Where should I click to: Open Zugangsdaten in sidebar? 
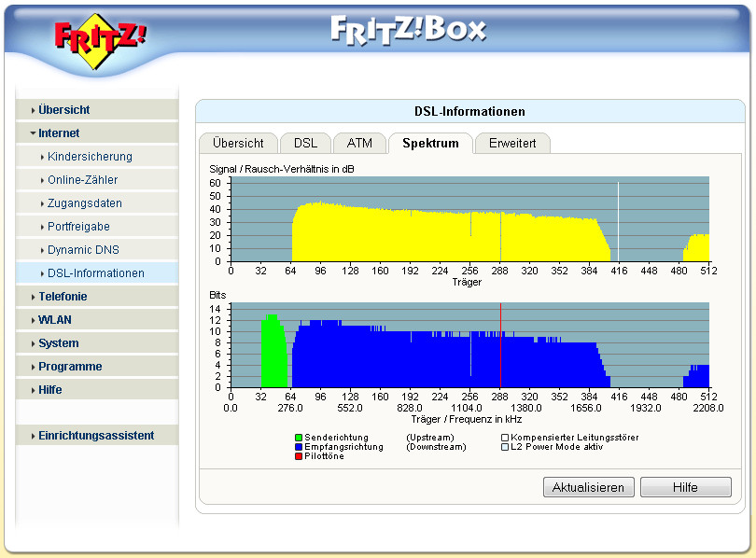(x=97, y=203)
